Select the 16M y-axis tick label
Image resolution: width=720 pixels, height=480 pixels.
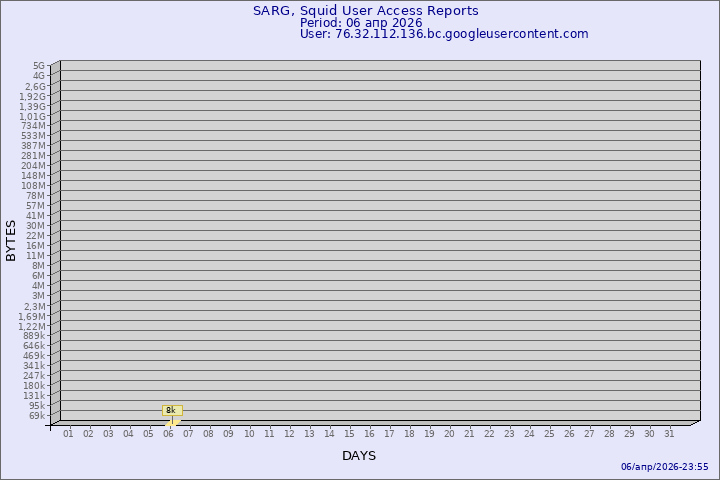click(36, 246)
